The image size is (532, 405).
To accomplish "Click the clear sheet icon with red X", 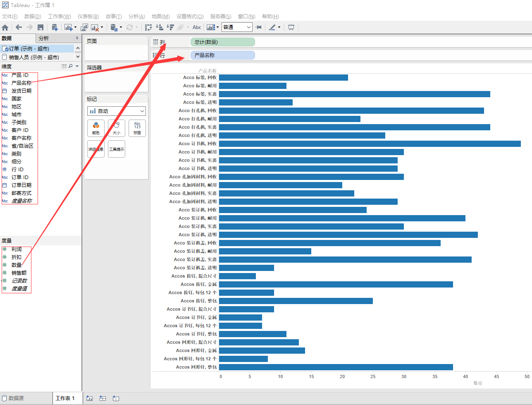I will click(95, 28).
